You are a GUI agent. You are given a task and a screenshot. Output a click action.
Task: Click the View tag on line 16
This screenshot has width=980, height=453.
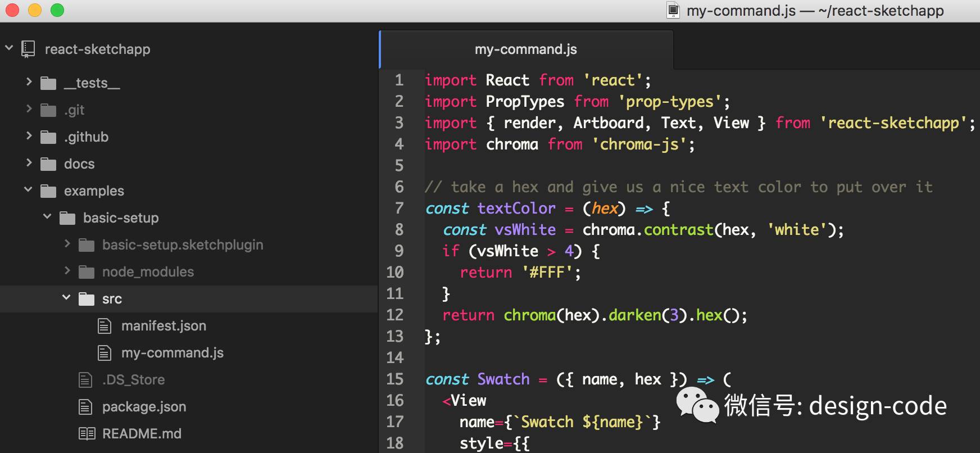[469, 401]
